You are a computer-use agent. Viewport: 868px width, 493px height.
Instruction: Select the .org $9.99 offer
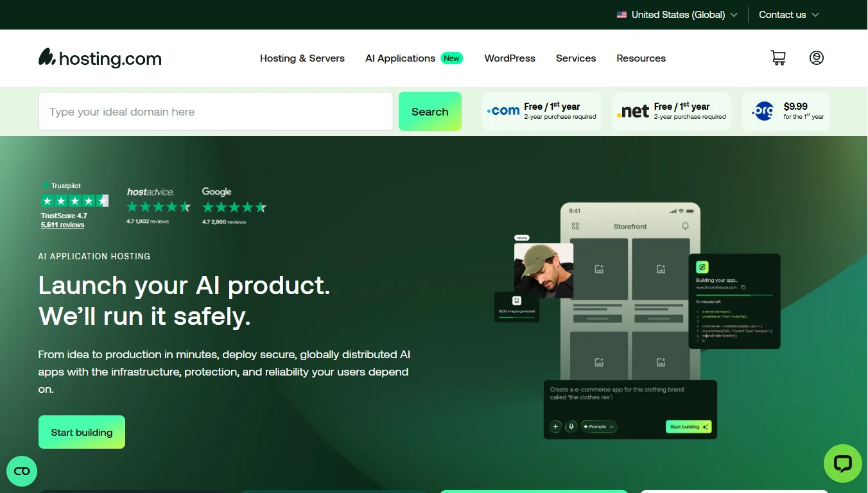point(785,112)
